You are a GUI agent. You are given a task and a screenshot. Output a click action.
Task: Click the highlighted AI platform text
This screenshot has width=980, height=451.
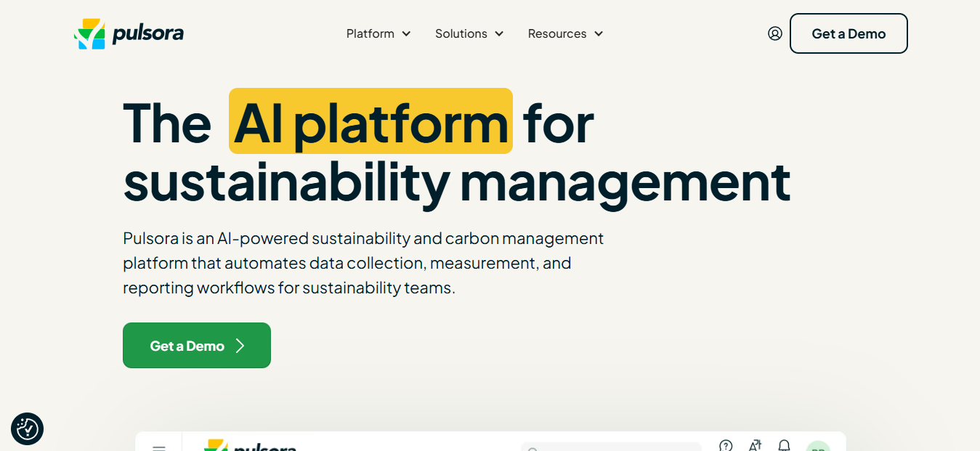[x=370, y=121]
